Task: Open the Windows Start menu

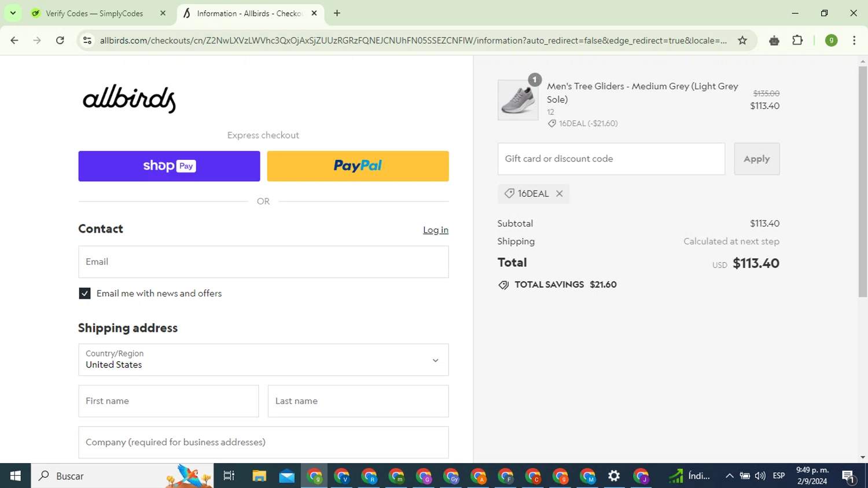Action: 15,476
